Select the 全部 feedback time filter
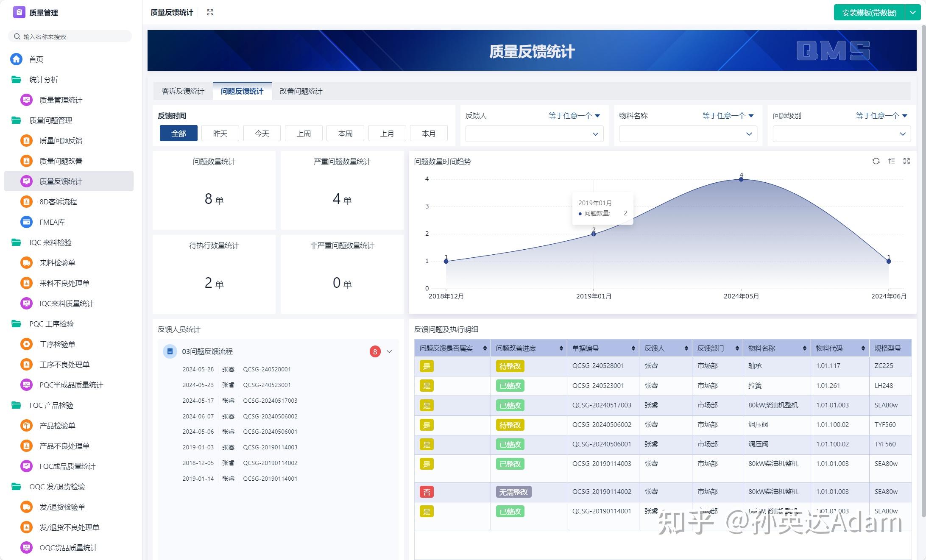 [x=179, y=133]
